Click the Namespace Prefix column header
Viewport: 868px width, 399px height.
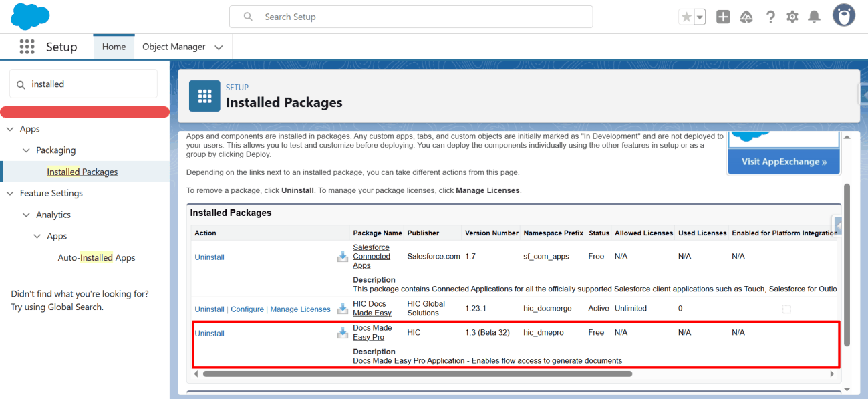coord(553,233)
